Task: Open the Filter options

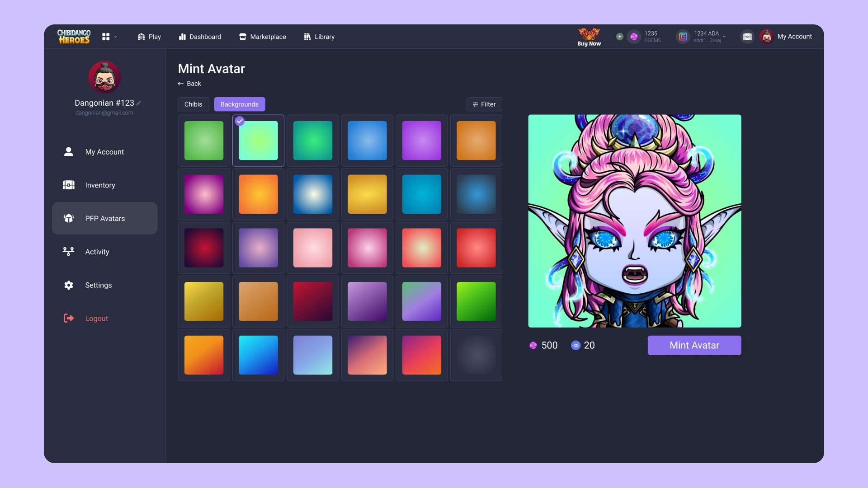Action: tap(484, 104)
